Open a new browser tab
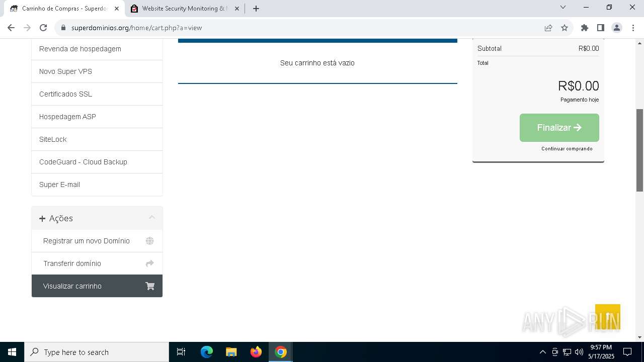The image size is (644, 362). [256, 9]
